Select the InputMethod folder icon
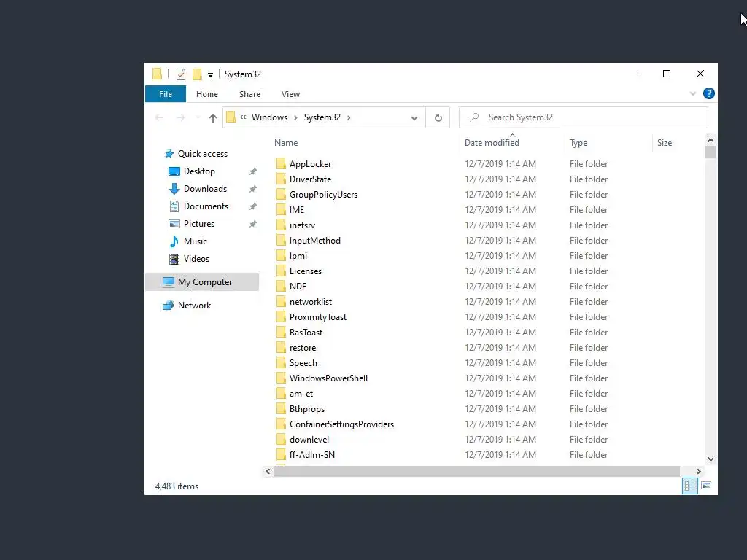 [x=281, y=241]
